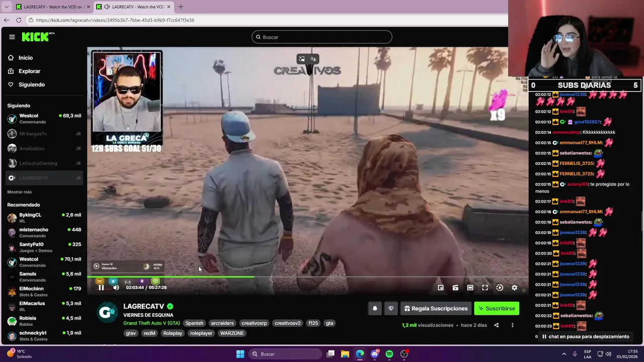Open Samulx recommended channel
Screen dimensions: 644x362
tap(44, 277)
